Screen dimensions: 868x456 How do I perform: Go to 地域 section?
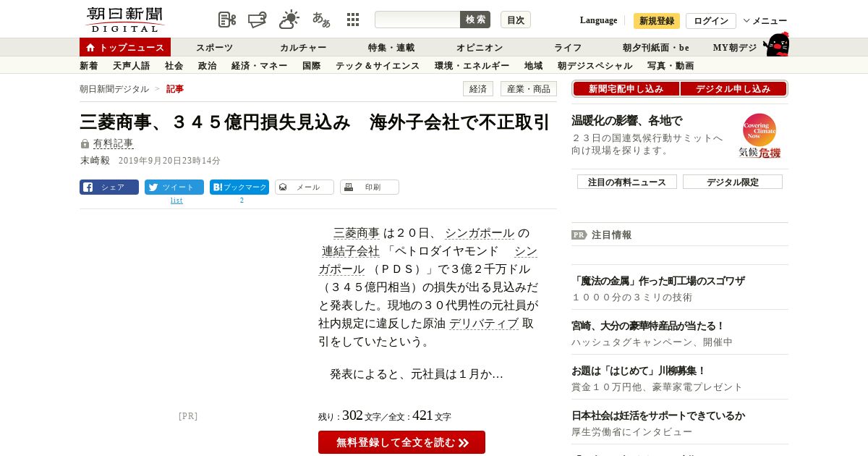(x=534, y=65)
